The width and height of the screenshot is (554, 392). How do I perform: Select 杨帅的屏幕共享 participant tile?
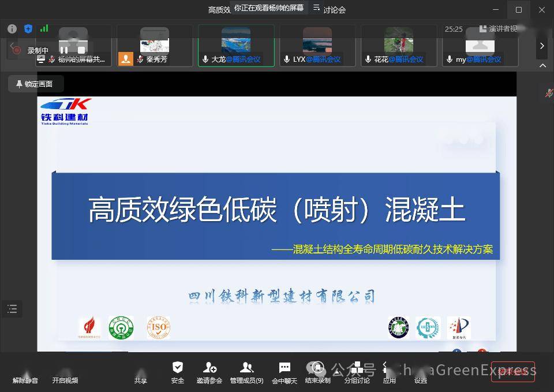click(73, 46)
